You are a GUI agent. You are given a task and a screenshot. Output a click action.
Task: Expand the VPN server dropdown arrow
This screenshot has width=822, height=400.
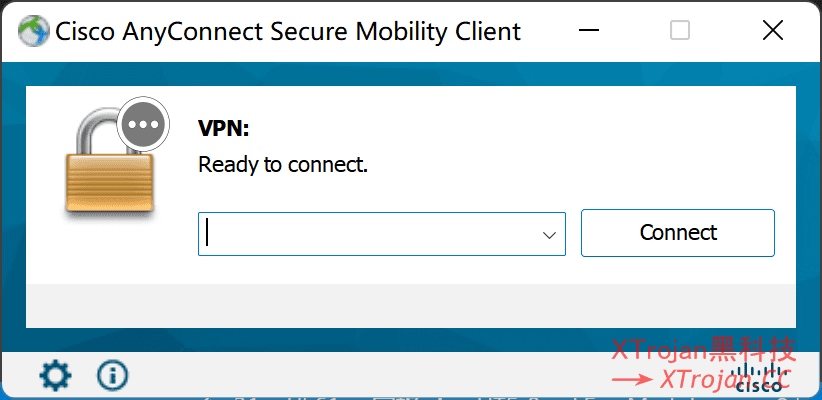(x=549, y=234)
